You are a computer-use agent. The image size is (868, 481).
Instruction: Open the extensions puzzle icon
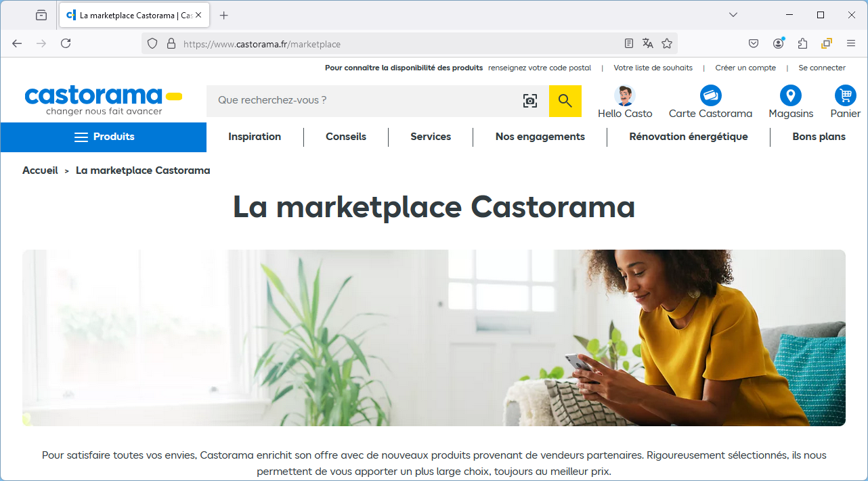(802, 43)
